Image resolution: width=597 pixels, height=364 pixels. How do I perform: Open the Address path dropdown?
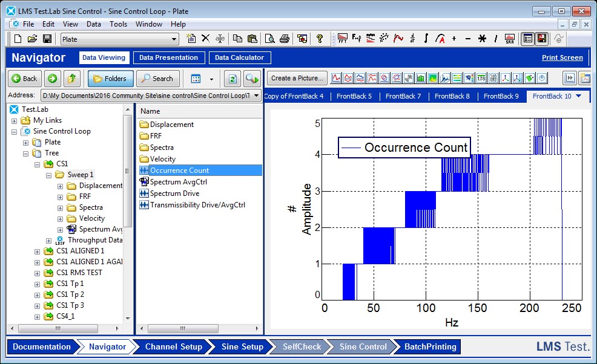click(x=257, y=96)
